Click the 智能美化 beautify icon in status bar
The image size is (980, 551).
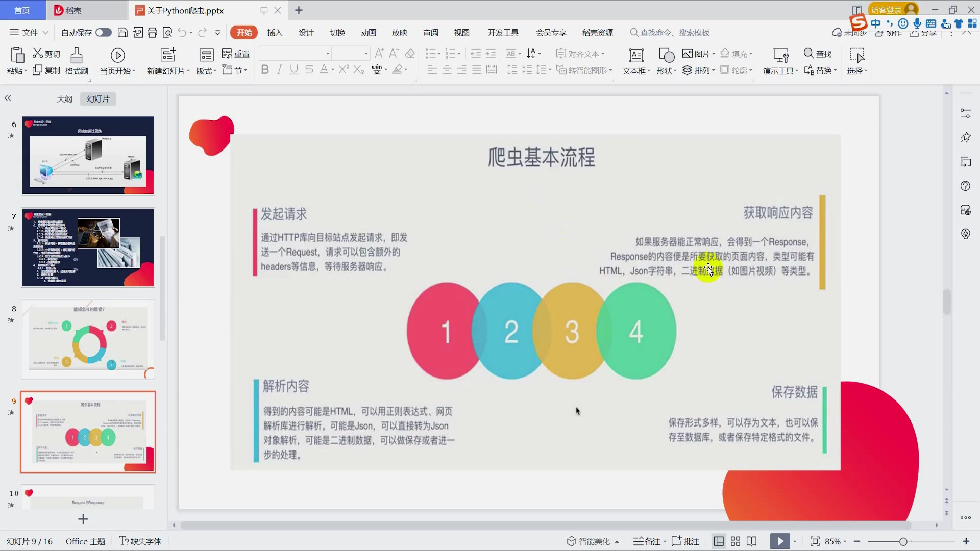[x=592, y=541]
